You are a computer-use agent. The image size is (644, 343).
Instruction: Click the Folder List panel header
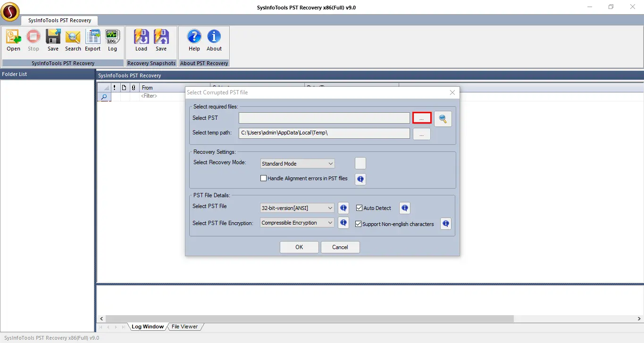coord(47,74)
